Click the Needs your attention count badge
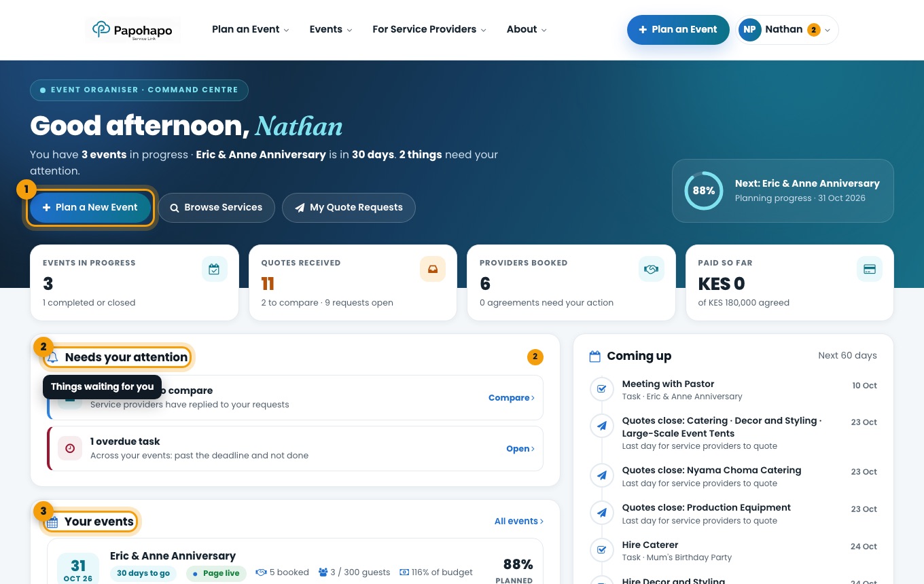Screen dimensions: 924x584 [x=535, y=357]
